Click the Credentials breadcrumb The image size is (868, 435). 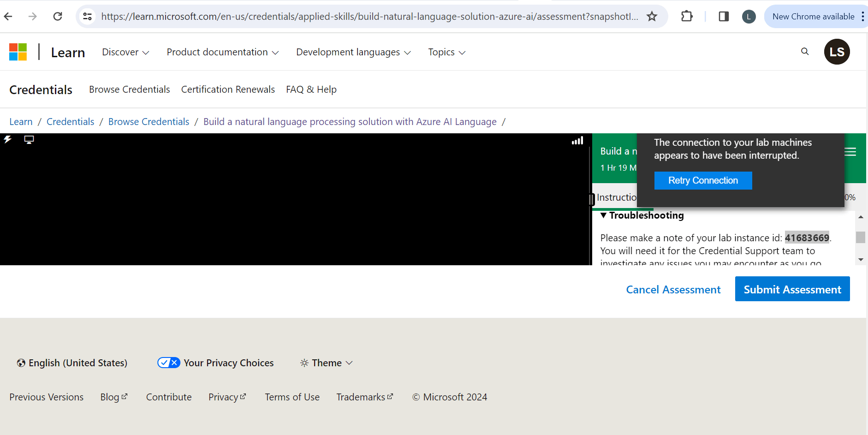pos(70,122)
